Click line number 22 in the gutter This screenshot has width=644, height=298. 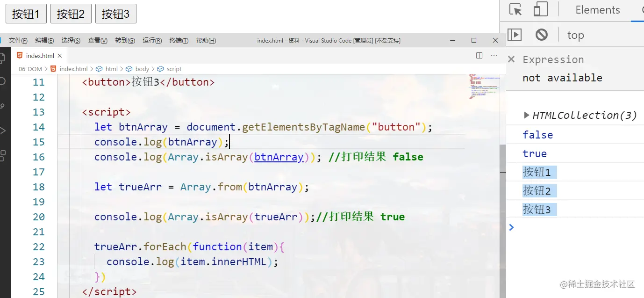(x=39, y=247)
